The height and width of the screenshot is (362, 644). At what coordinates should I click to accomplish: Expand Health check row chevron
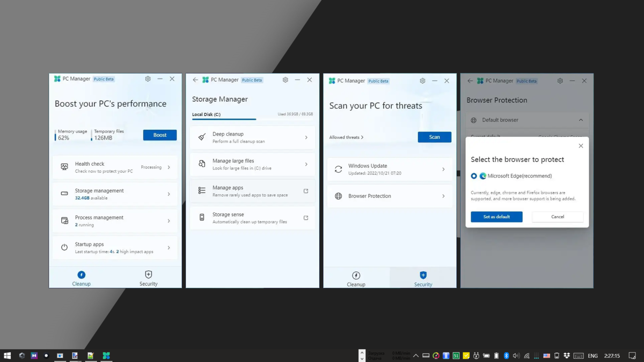(169, 167)
